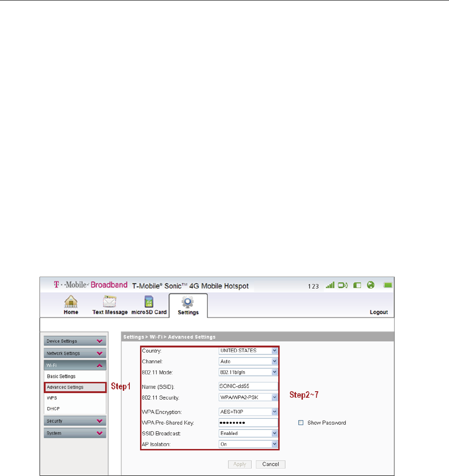Open the Home tab
Viewport: 449px width, 476px height.
click(71, 306)
